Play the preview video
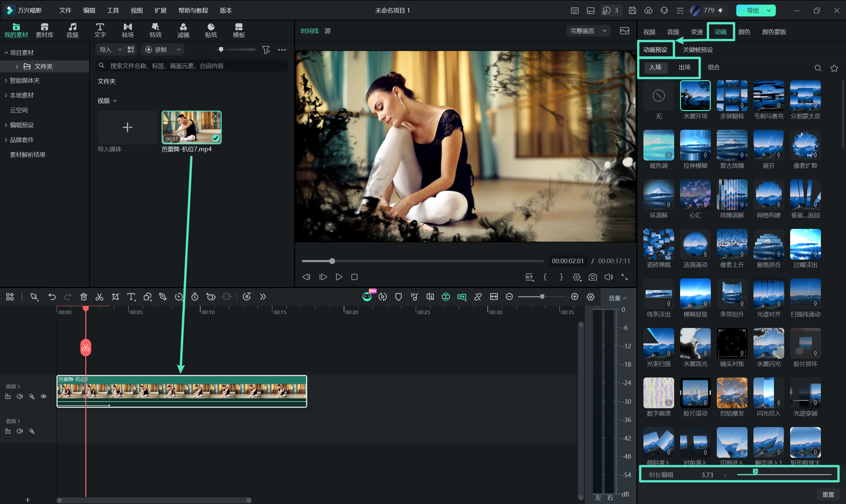Image resolution: width=846 pixels, height=504 pixels. pos(339,277)
